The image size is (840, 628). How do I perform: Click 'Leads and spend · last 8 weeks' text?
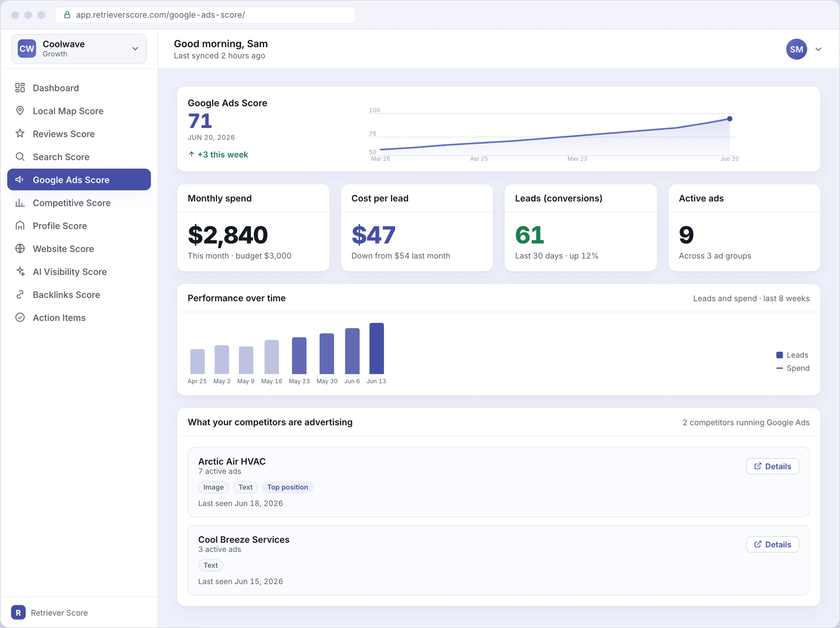point(751,298)
